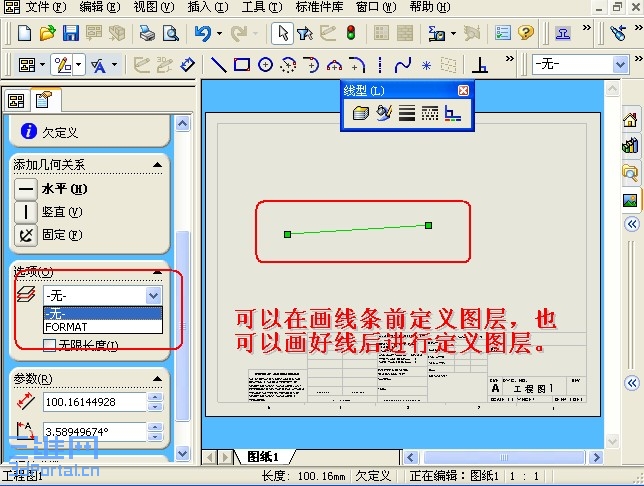644x486 pixels.
Task: Open the home icon in right task pane
Action: point(630,120)
